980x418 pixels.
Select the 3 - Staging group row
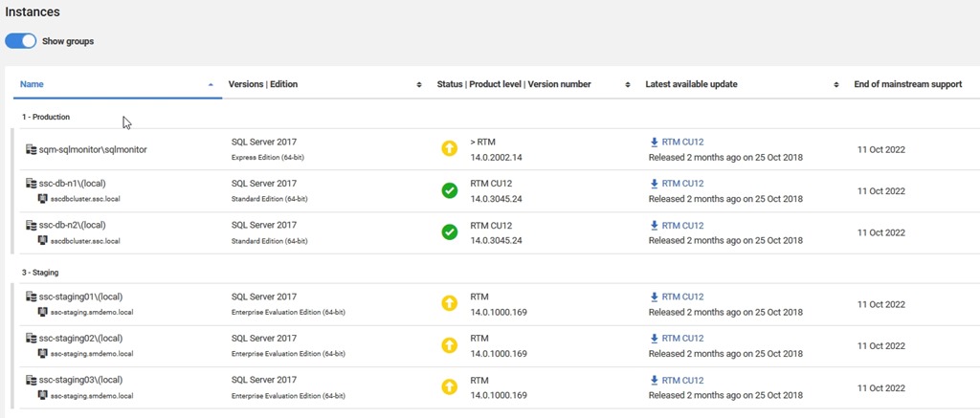[41, 273]
